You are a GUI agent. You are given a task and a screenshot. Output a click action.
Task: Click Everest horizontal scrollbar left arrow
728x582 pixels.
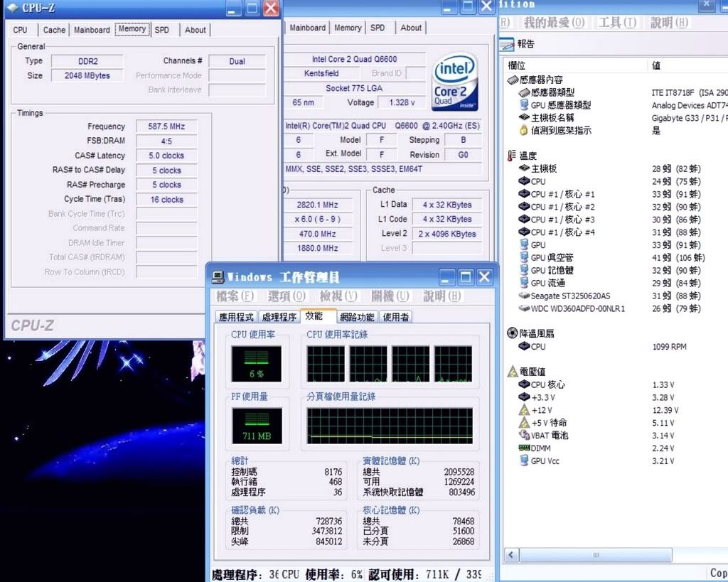[x=511, y=554]
